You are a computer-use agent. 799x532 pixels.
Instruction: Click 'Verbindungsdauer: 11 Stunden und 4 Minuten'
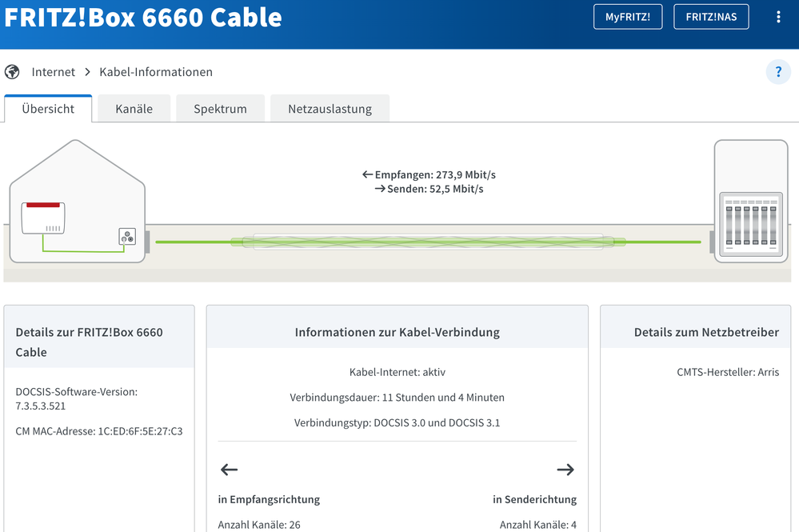coord(398,398)
